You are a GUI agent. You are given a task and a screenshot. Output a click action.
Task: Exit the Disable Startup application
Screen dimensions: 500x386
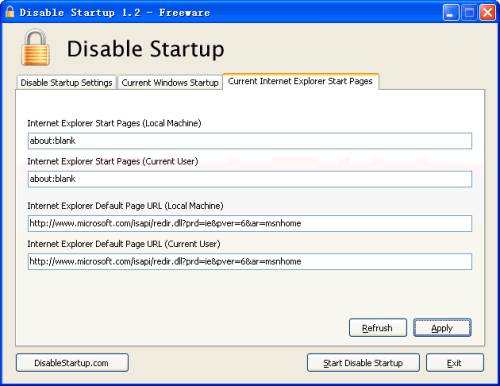tap(455, 363)
